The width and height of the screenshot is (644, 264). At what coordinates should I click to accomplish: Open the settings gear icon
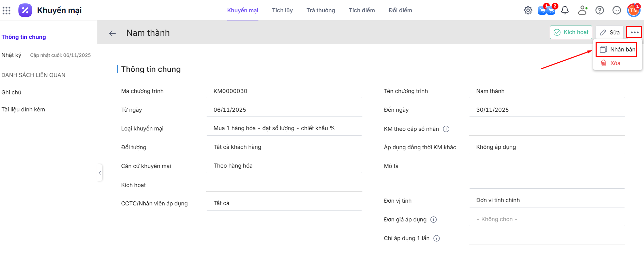[x=528, y=10]
